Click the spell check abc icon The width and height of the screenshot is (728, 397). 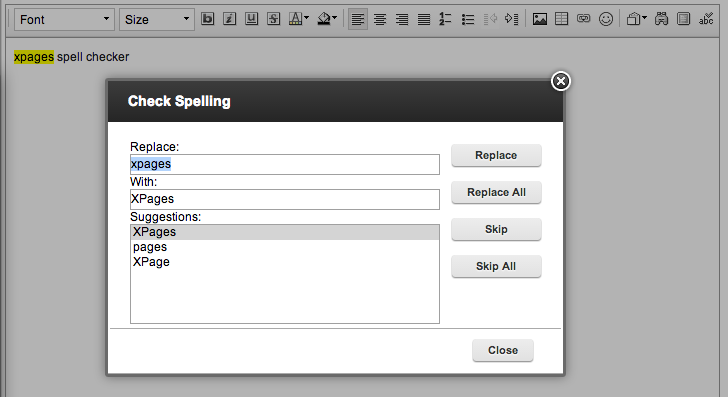pos(706,19)
